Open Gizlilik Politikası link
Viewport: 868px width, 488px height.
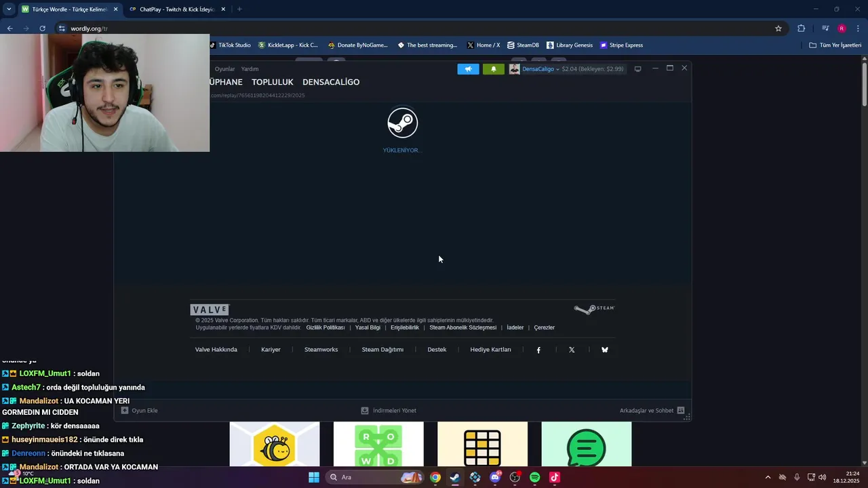coord(325,327)
